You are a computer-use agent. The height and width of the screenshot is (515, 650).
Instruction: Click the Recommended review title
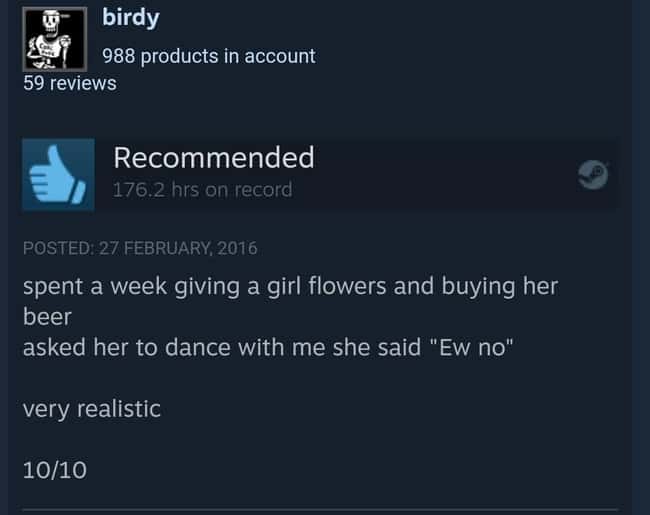tap(214, 158)
